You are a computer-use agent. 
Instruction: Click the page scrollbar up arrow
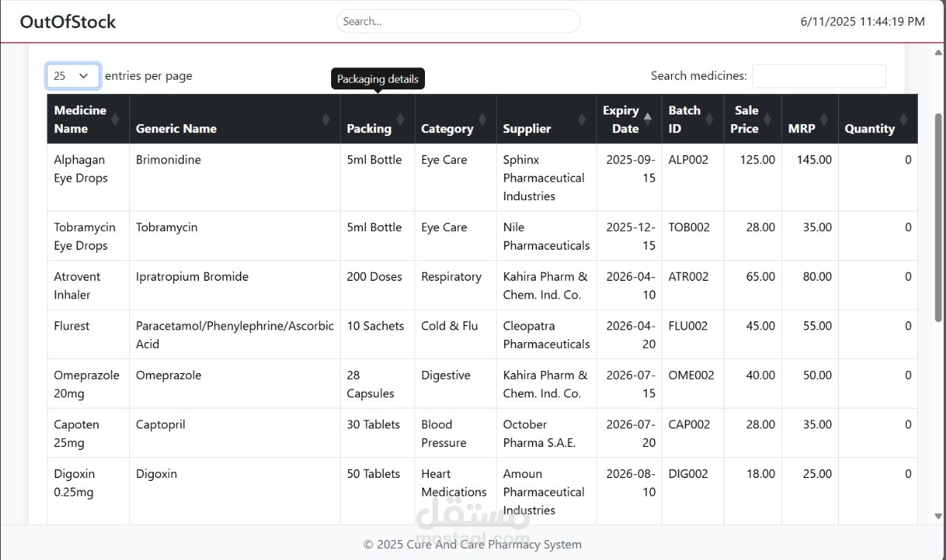pos(939,52)
